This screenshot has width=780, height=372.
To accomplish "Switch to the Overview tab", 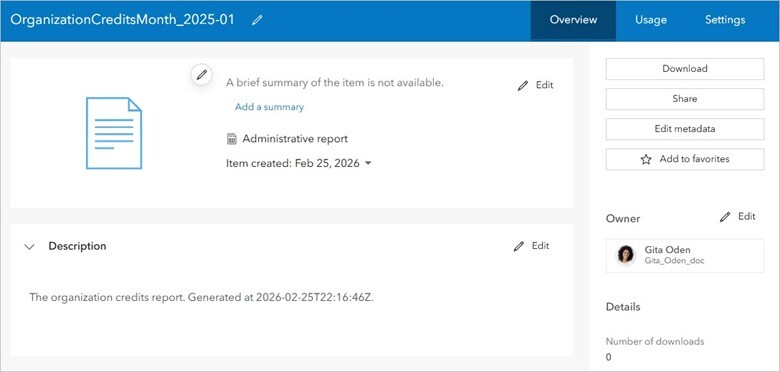I will [573, 20].
